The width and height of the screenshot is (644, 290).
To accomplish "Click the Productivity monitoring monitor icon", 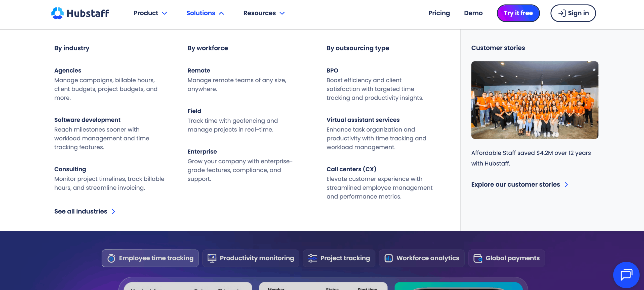I will tap(212, 258).
